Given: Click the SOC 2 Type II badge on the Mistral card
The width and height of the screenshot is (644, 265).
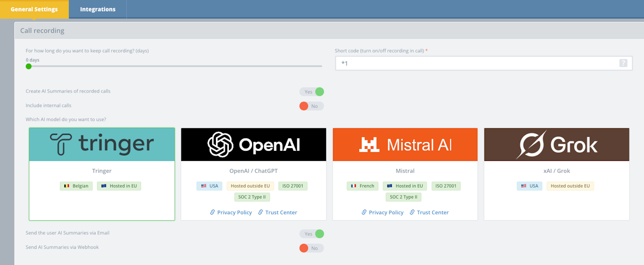Looking at the screenshot, I should pyautogui.click(x=404, y=197).
